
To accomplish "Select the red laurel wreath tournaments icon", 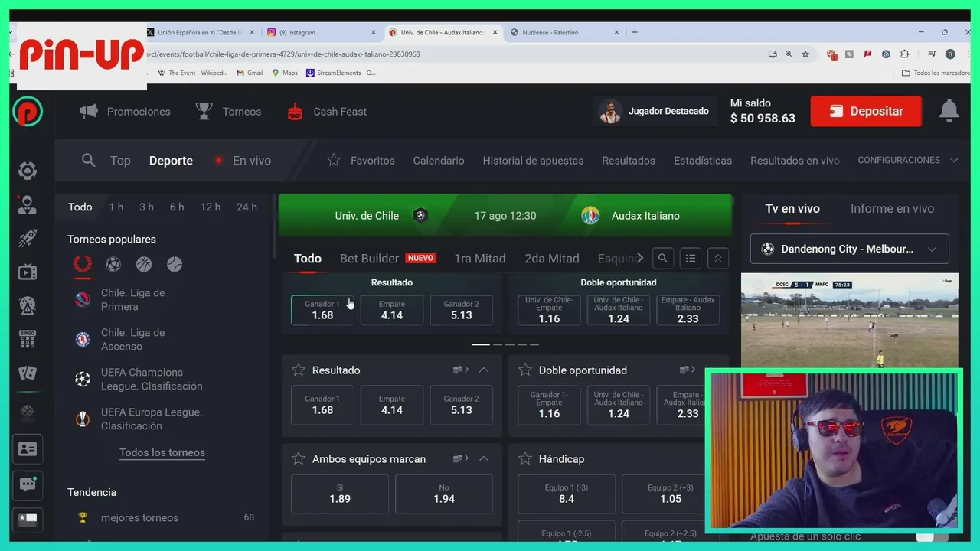I will tap(82, 264).
